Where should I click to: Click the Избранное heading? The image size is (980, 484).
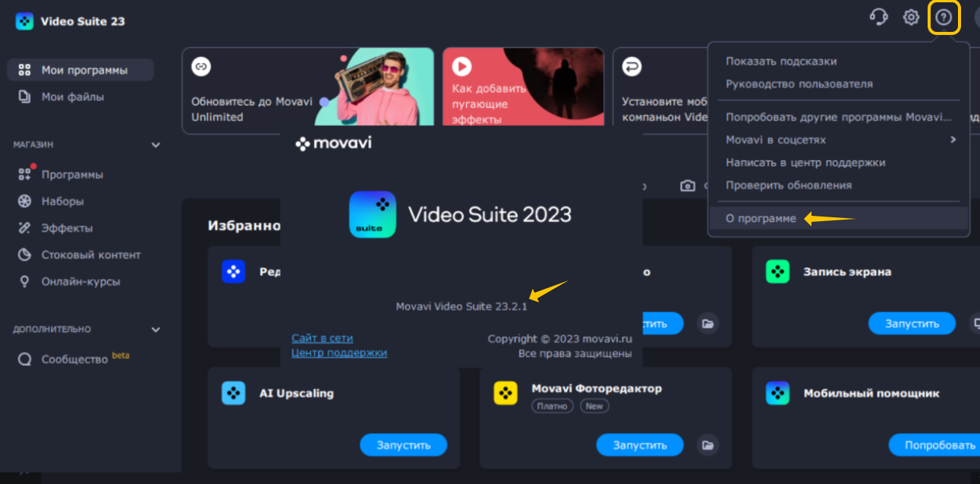click(x=244, y=226)
